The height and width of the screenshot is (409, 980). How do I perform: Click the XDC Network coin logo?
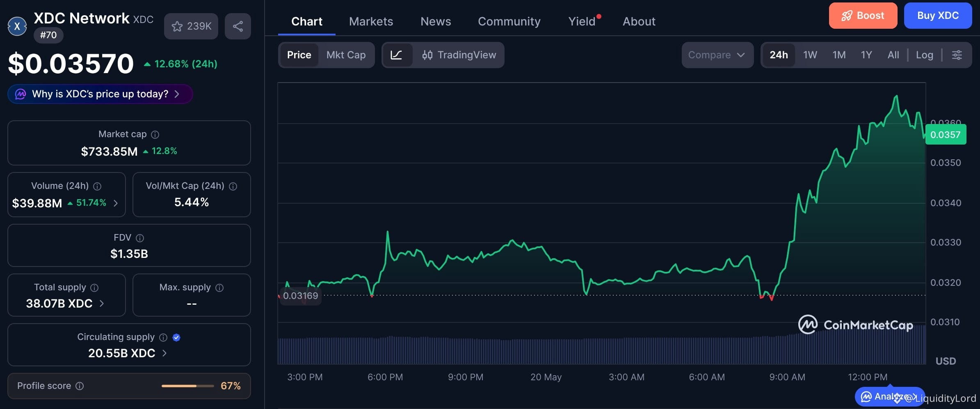pyautogui.click(x=17, y=26)
